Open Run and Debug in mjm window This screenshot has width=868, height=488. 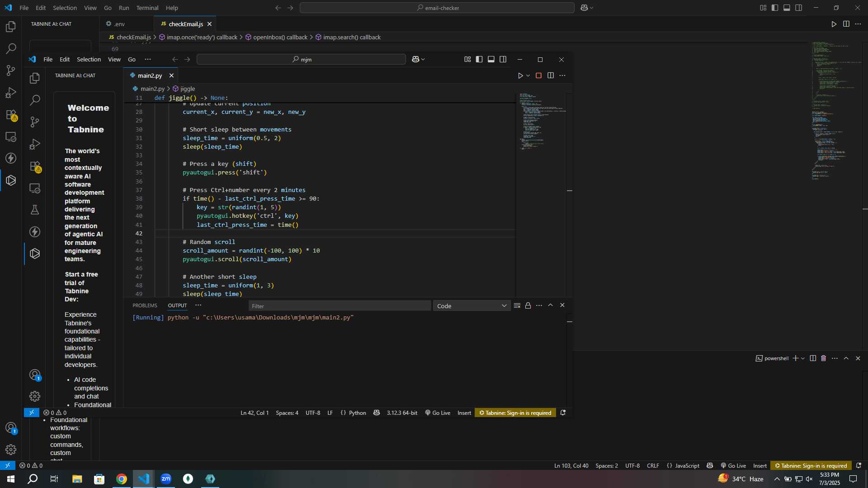[35, 144]
